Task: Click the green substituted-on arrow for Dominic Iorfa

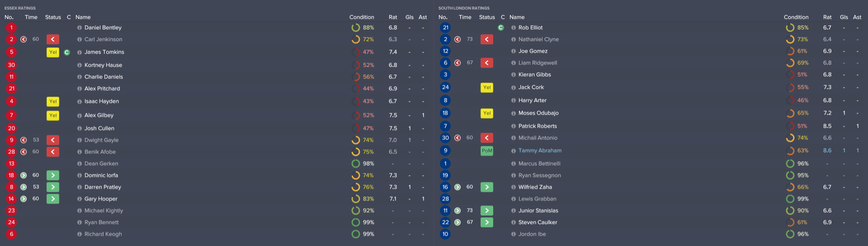Action: (x=52, y=175)
